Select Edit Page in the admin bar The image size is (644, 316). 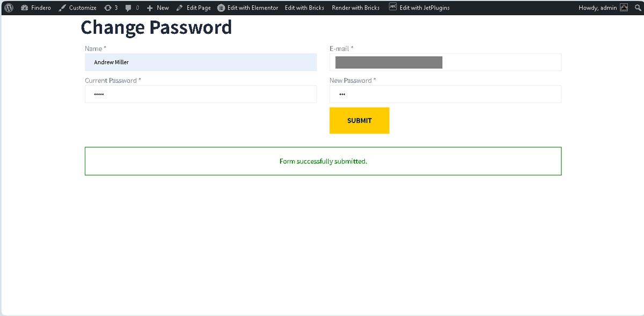193,8
